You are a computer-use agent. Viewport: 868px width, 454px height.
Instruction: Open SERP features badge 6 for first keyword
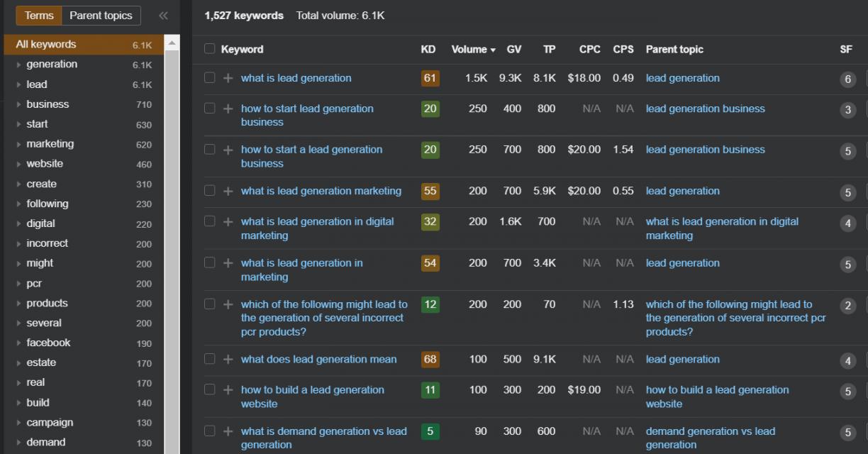click(x=847, y=79)
